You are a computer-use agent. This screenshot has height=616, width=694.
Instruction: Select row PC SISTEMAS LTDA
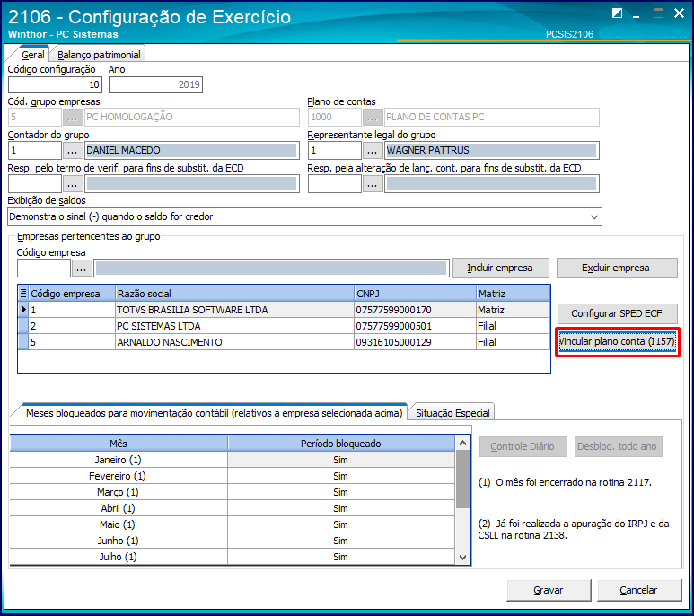point(284,326)
